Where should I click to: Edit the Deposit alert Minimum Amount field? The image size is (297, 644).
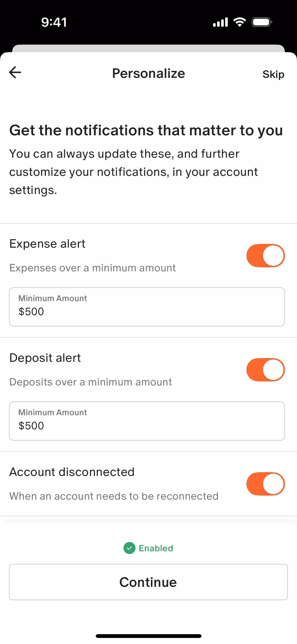coord(147,421)
